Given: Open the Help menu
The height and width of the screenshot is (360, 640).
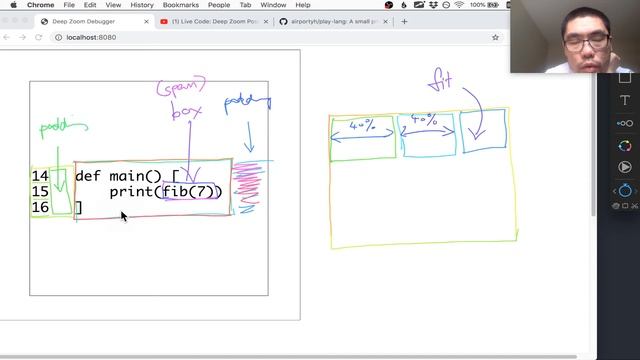Looking at the screenshot, I should pyautogui.click(x=302, y=5).
